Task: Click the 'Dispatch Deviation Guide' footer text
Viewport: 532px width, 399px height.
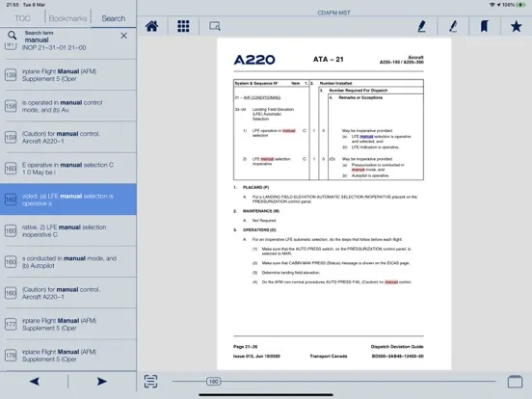Action: point(397,347)
